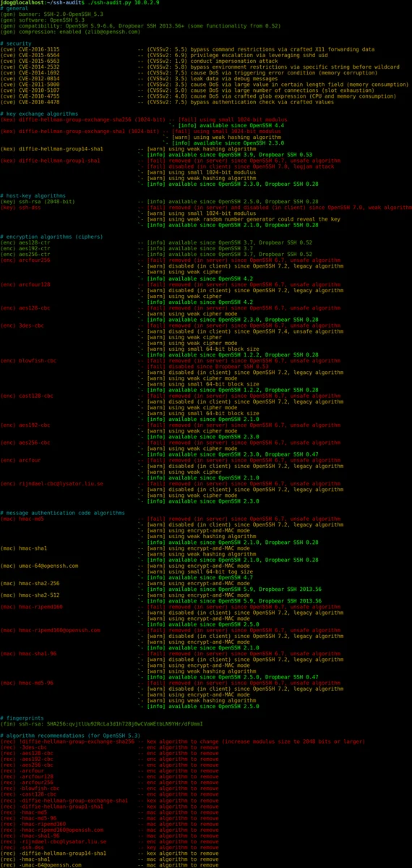Select the '(enc) aes256-ctr' entry
Image resolution: width=412 pixels, height=868 pixels.
coord(25,254)
